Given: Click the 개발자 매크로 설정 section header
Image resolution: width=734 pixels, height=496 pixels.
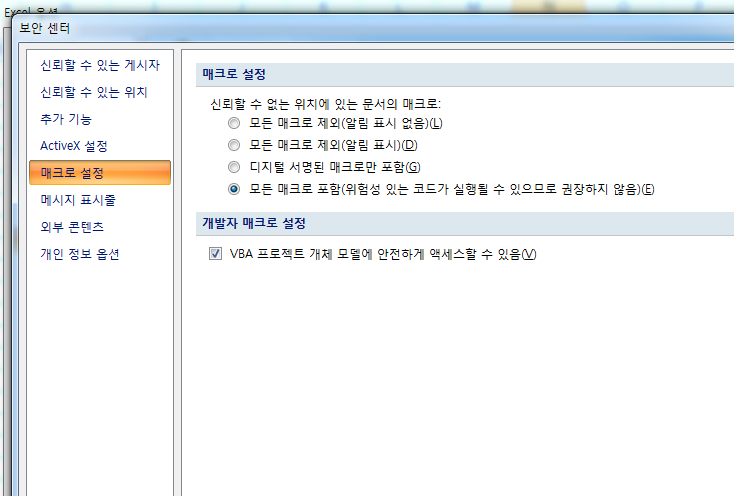Looking at the screenshot, I should coord(460,222).
